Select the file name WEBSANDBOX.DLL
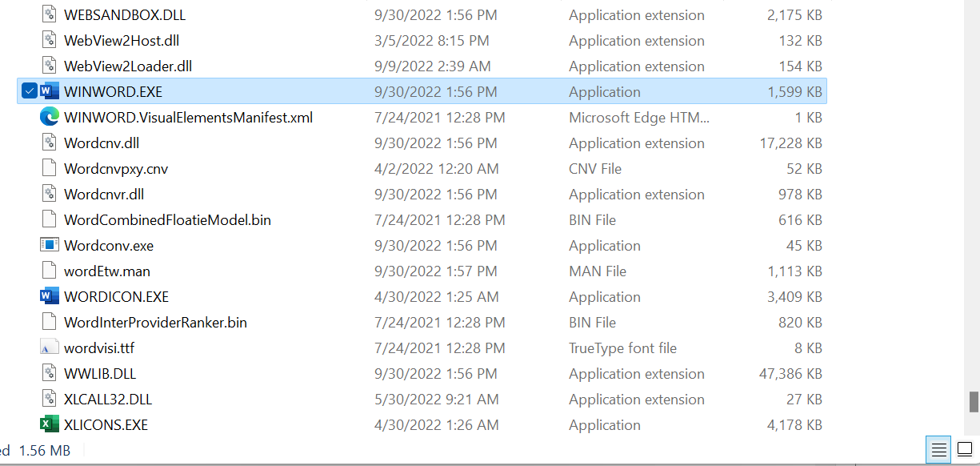The height and width of the screenshot is (466, 980). pyautogui.click(x=125, y=15)
